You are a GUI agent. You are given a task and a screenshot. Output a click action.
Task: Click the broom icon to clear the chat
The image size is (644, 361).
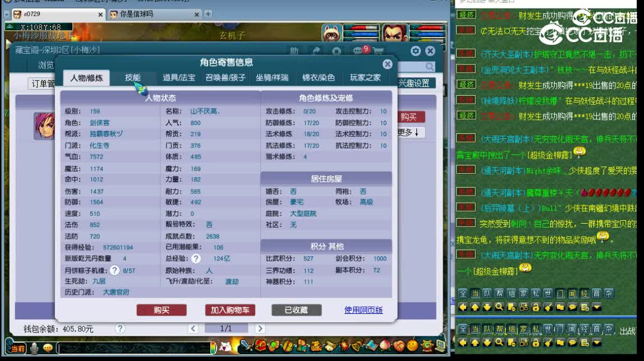pos(548,307)
